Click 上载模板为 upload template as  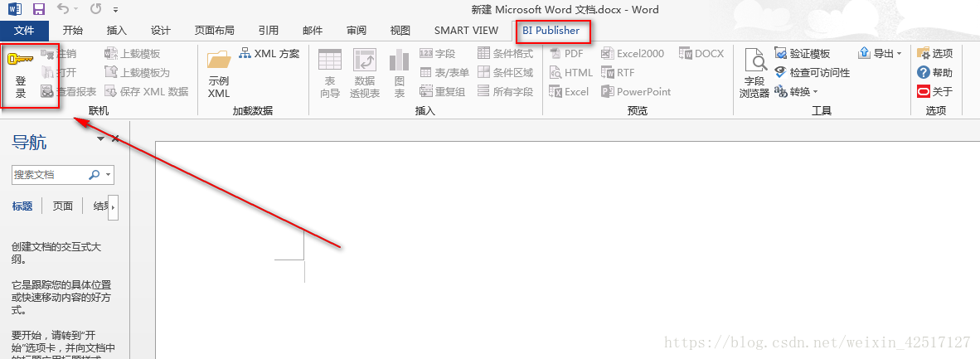point(137,73)
